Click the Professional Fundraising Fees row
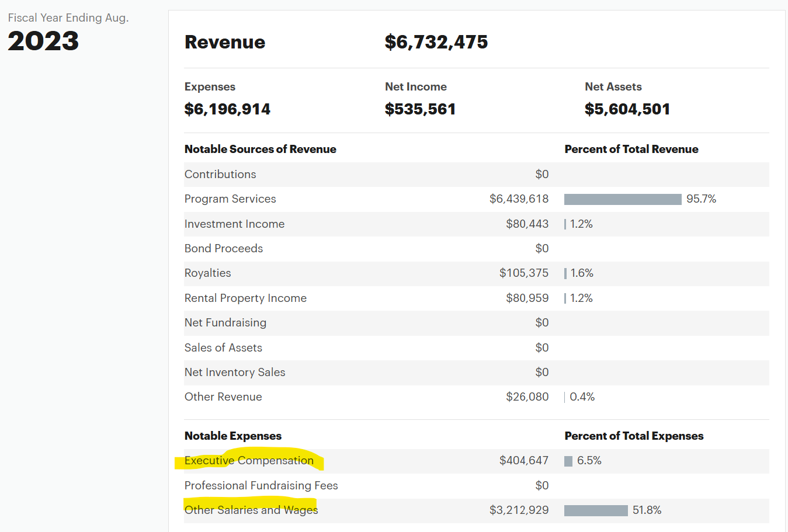The width and height of the screenshot is (788, 532). pos(261,486)
